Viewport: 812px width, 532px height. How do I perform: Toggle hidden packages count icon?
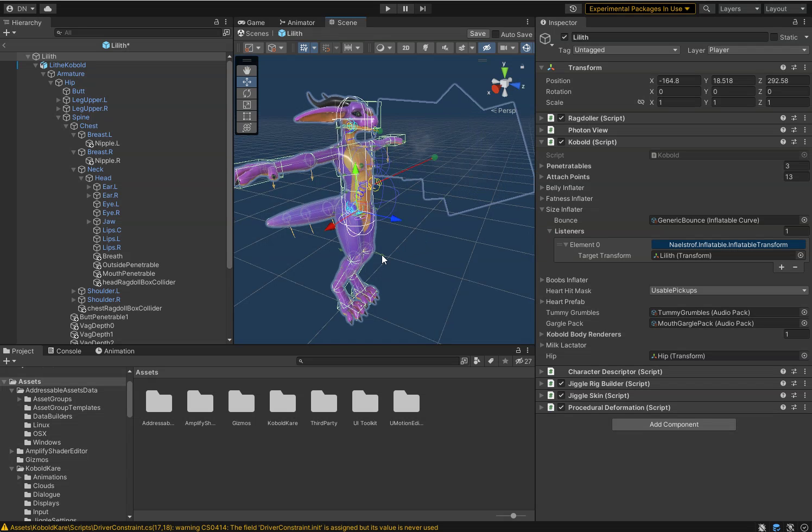(x=524, y=361)
